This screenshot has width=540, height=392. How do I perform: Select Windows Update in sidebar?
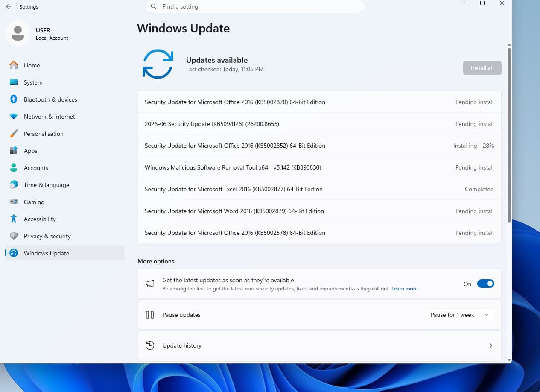(65, 253)
